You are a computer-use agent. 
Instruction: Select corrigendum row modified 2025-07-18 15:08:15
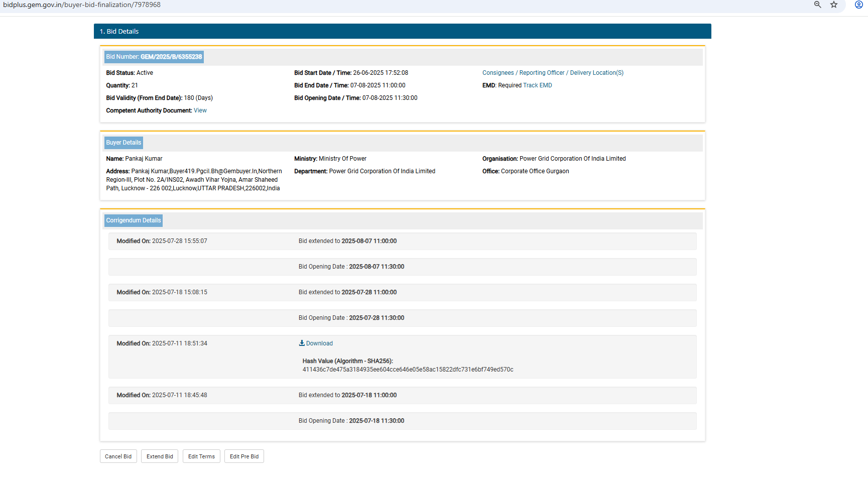[402, 292]
